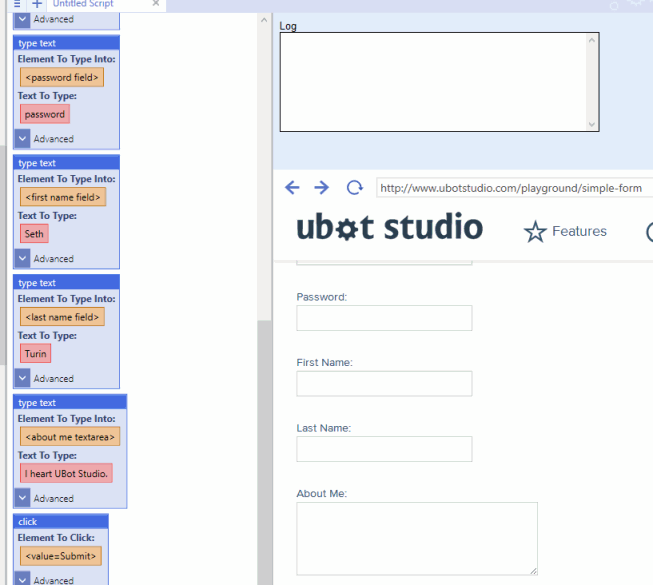Click the ubot studio logo
The height and width of the screenshot is (585, 653).
click(389, 227)
